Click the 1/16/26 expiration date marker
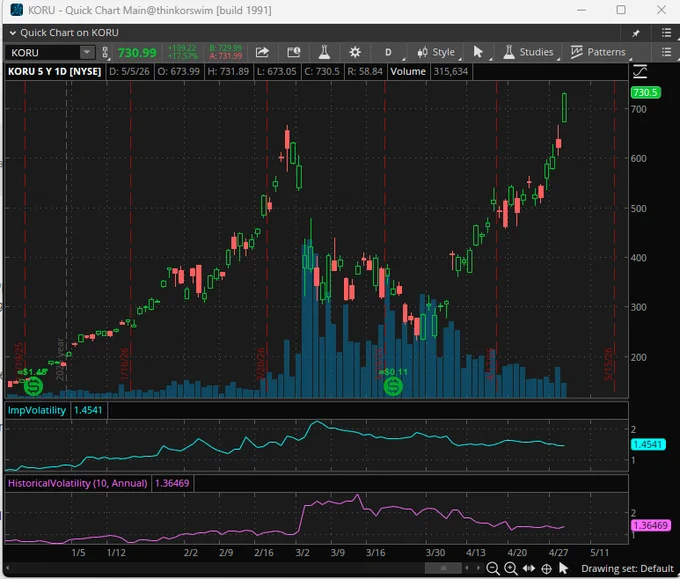The width and height of the screenshot is (680, 579). (x=124, y=363)
